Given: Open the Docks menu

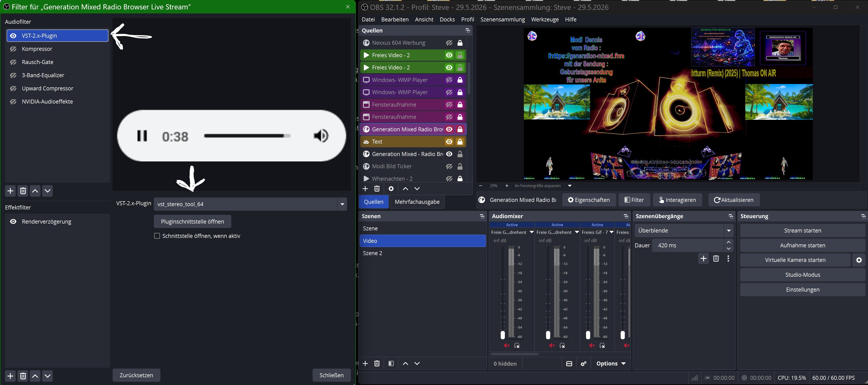Looking at the screenshot, I should pos(447,20).
